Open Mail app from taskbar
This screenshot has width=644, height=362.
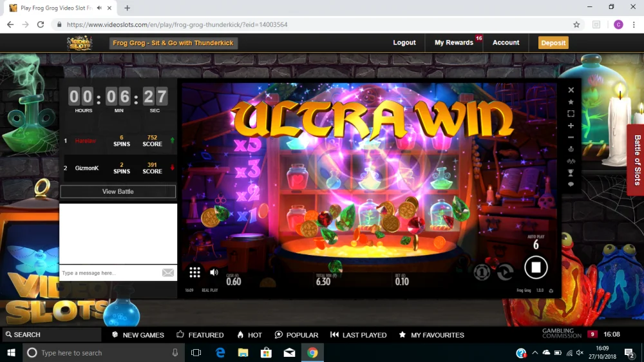289,352
